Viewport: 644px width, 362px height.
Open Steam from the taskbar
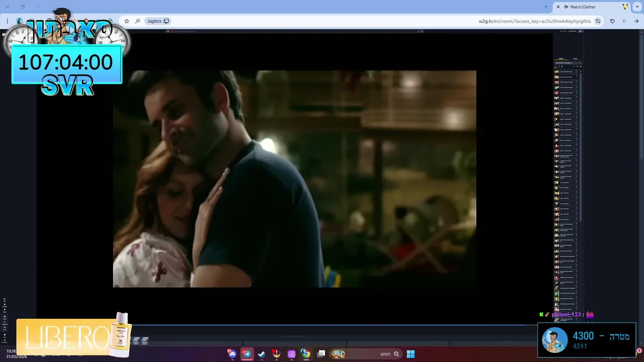(262, 354)
